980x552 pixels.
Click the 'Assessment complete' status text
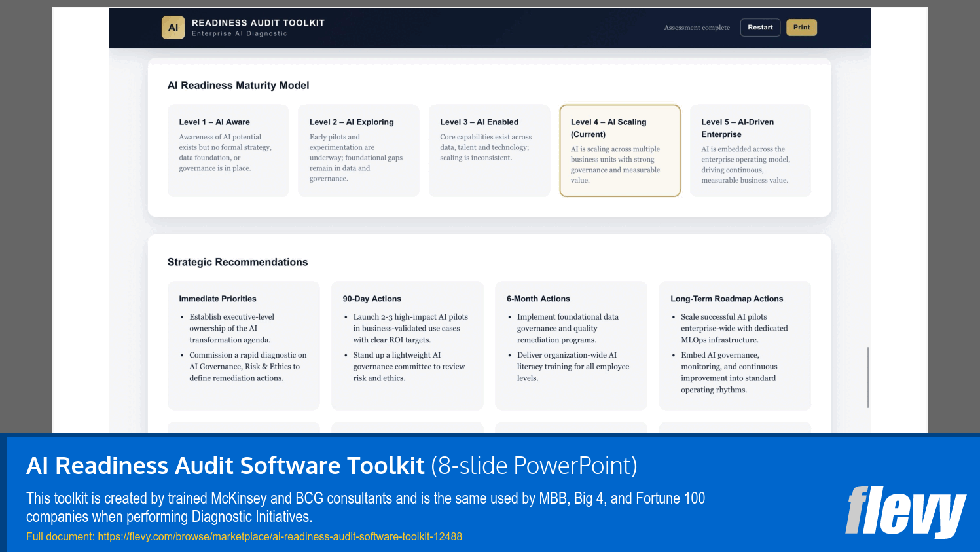(x=697, y=28)
